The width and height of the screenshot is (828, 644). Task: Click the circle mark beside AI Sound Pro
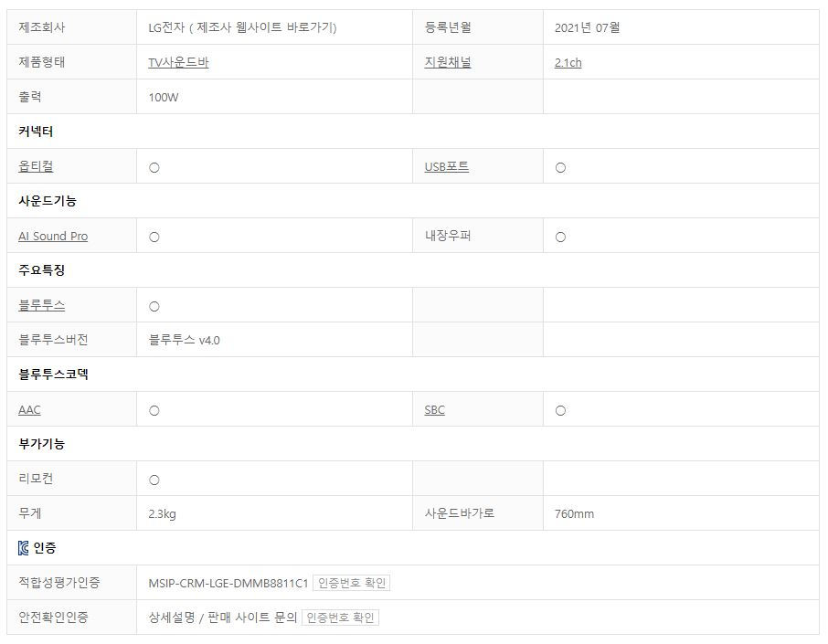pyautogui.click(x=154, y=237)
